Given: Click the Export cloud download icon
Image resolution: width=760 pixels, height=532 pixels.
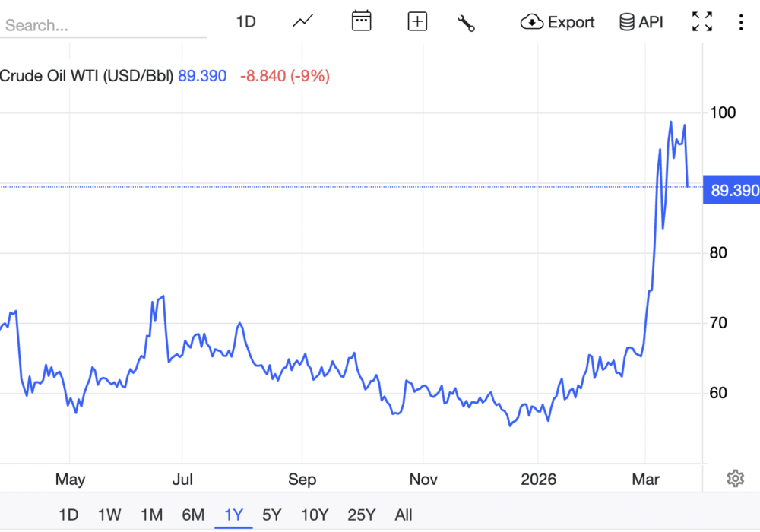Looking at the screenshot, I should pyautogui.click(x=532, y=22).
